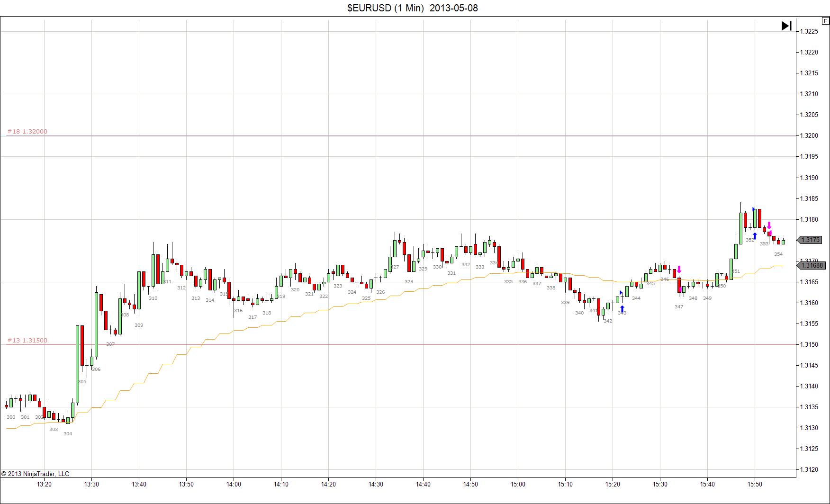
Task: Click the 15:10 time axis label
Action: (565, 484)
